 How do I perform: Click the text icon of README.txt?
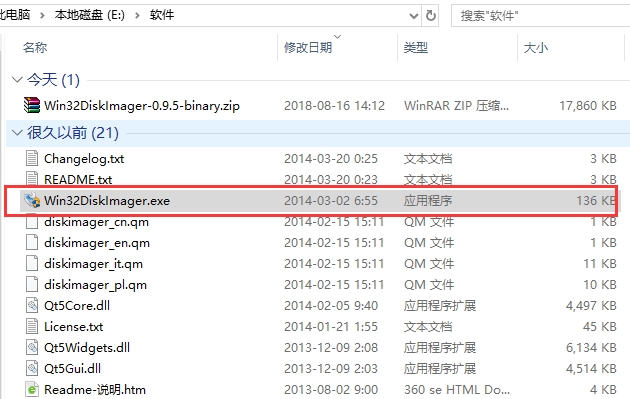point(32,178)
